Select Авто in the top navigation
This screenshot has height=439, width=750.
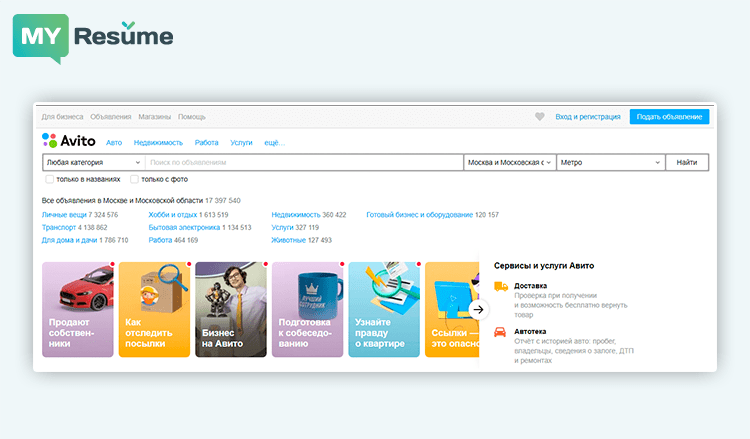coord(114,143)
